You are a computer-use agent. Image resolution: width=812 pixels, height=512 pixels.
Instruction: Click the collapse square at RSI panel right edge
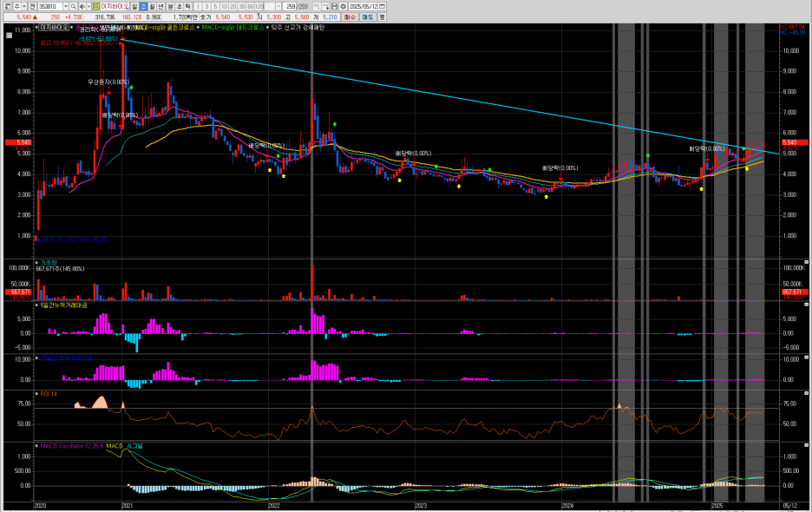point(806,393)
